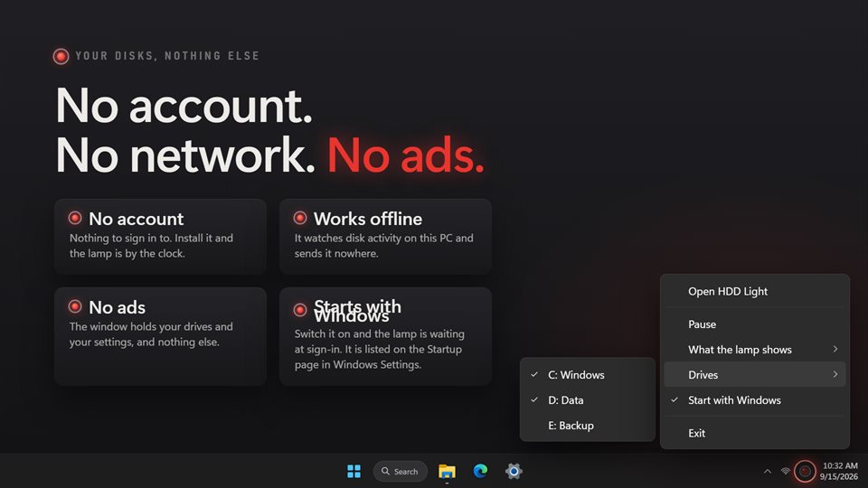Click the red No ads. headline text
868x488 pixels.
pos(406,155)
